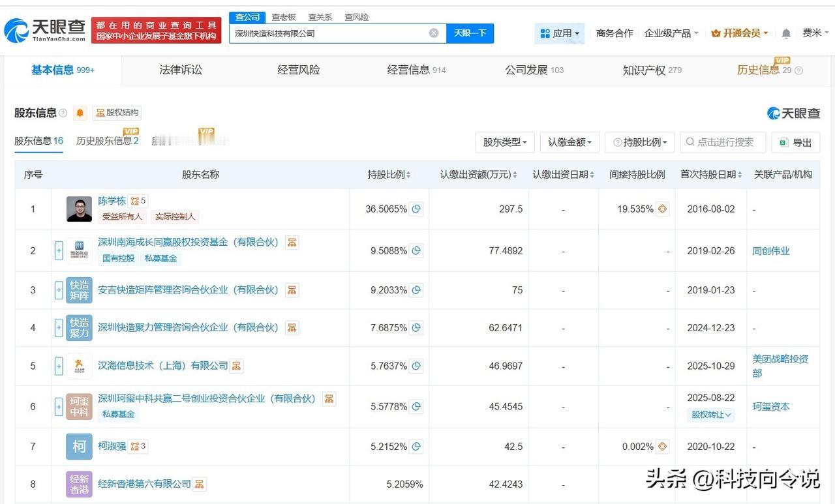Click the 天眼一下 search button
835x504 pixels.
(470, 33)
